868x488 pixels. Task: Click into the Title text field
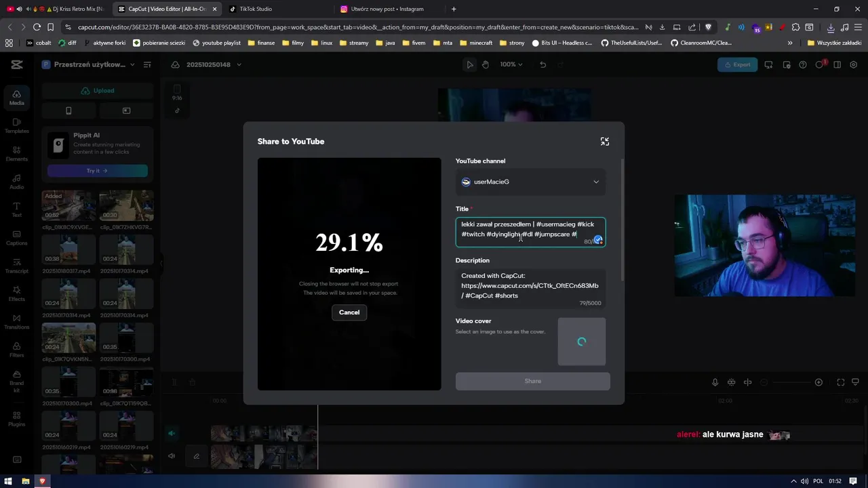pyautogui.click(x=530, y=232)
